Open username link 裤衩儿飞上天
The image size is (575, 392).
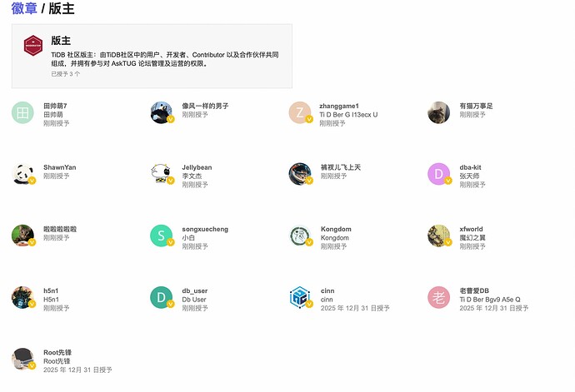point(341,167)
